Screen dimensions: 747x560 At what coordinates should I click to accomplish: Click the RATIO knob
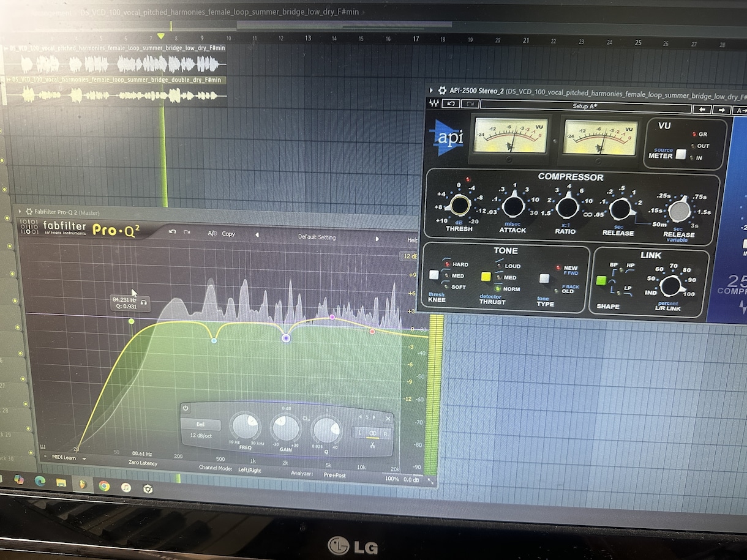(x=567, y=207)
